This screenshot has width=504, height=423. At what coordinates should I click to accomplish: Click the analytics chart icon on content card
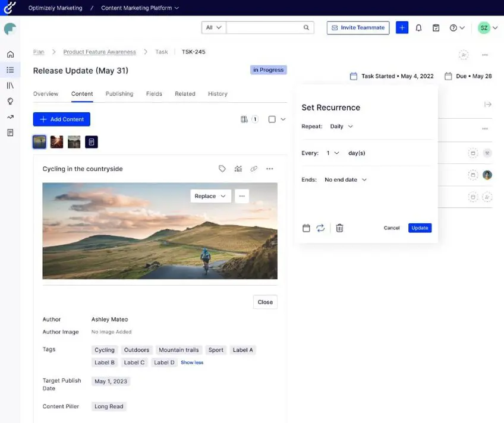click(238, 169)
